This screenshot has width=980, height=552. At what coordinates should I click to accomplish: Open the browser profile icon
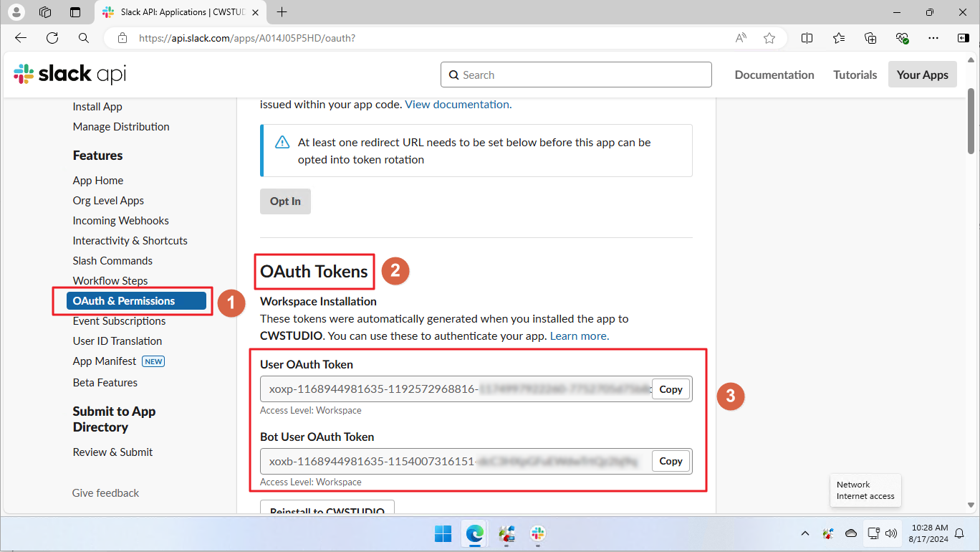[x=17, y=12]
